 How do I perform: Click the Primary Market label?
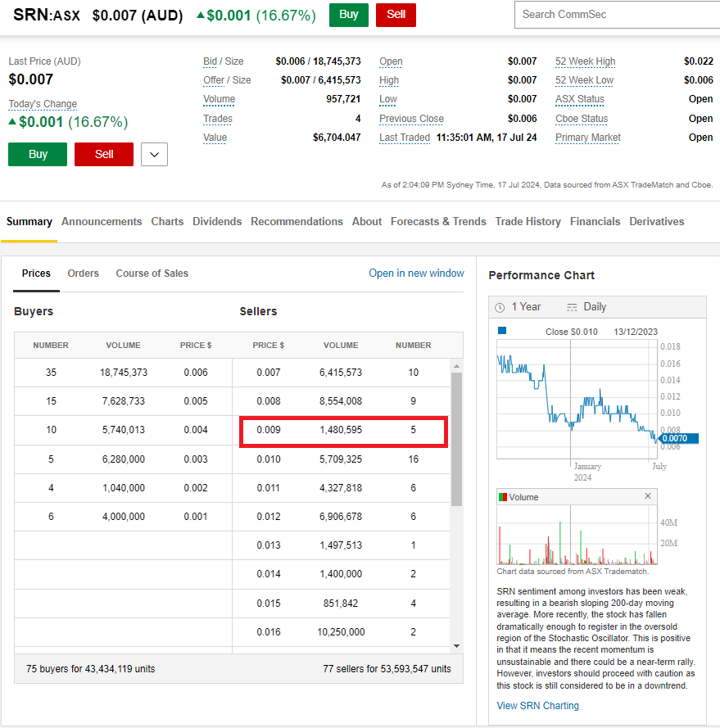(587, 138)
